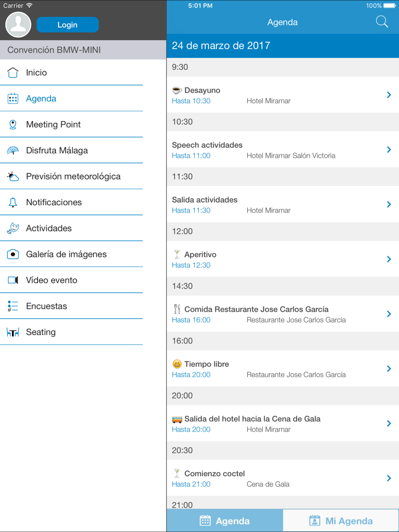399x532 pixels.
Task: Open Seating menu item
Action: coord(71,332)
